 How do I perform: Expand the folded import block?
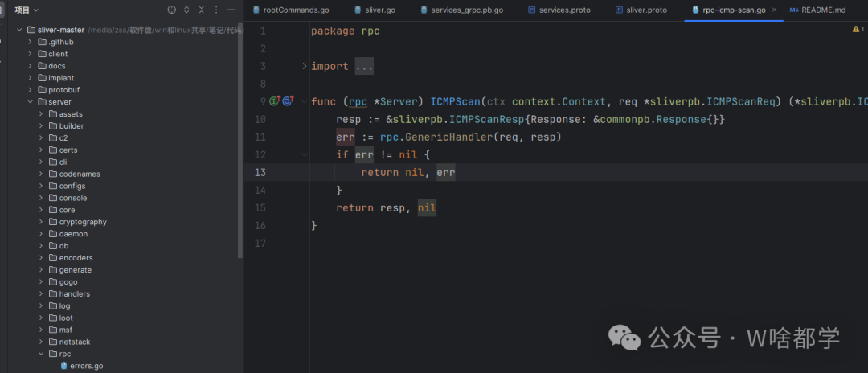[x=305, y=66]
